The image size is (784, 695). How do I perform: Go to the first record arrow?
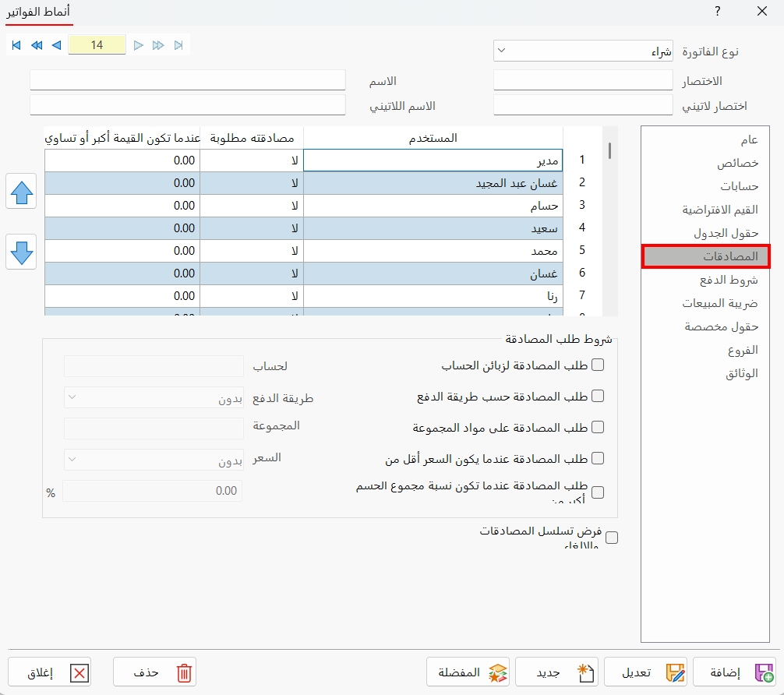pos(16,45)
